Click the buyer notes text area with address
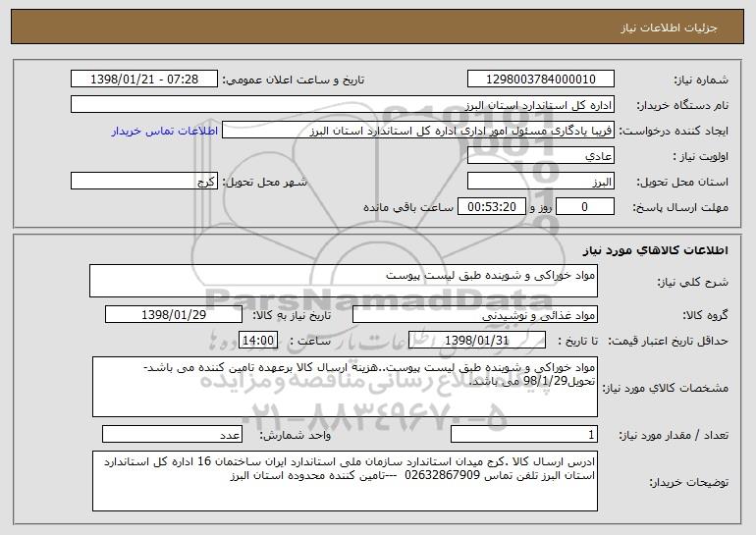Image resolution: width=756 pixels, height=535 pixels. pos(345,481)
